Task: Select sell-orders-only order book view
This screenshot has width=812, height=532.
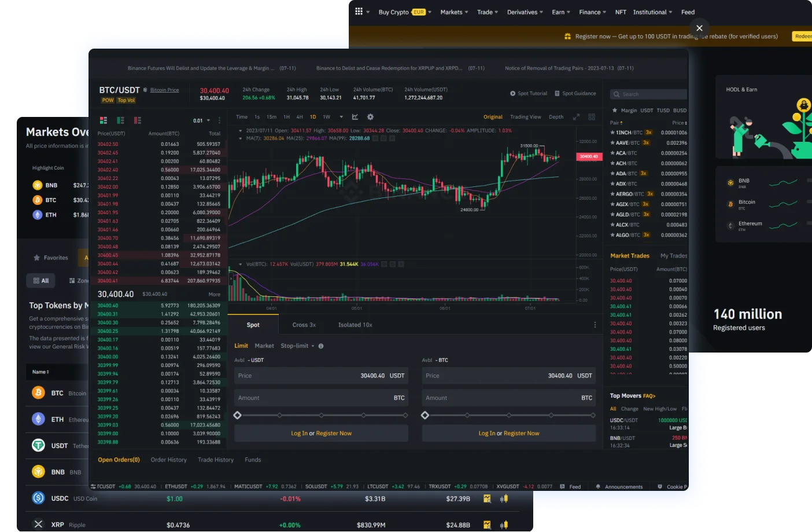Action: (x=138, y=120)
